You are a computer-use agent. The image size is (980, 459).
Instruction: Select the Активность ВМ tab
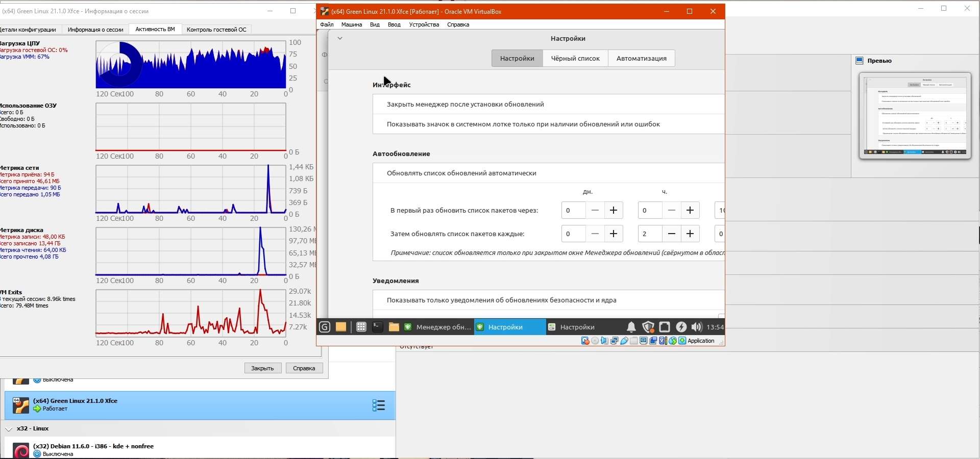[x=155, y=30]
